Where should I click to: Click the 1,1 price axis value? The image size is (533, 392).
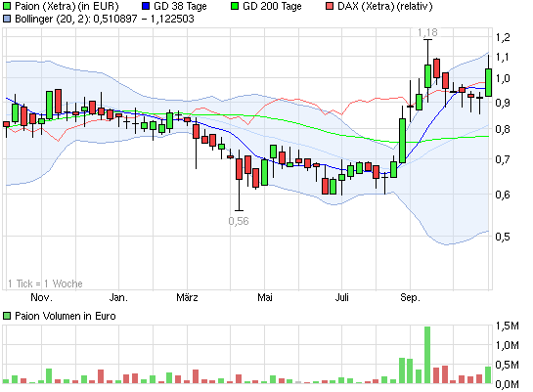pyautogui.click(x=503, y=57)
